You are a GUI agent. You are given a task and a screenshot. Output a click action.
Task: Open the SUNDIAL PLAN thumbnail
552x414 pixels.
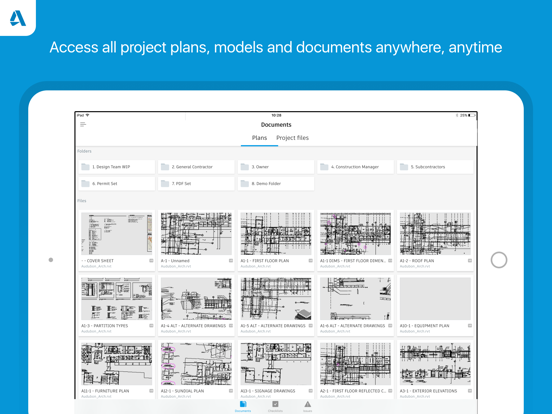[196, 364]
